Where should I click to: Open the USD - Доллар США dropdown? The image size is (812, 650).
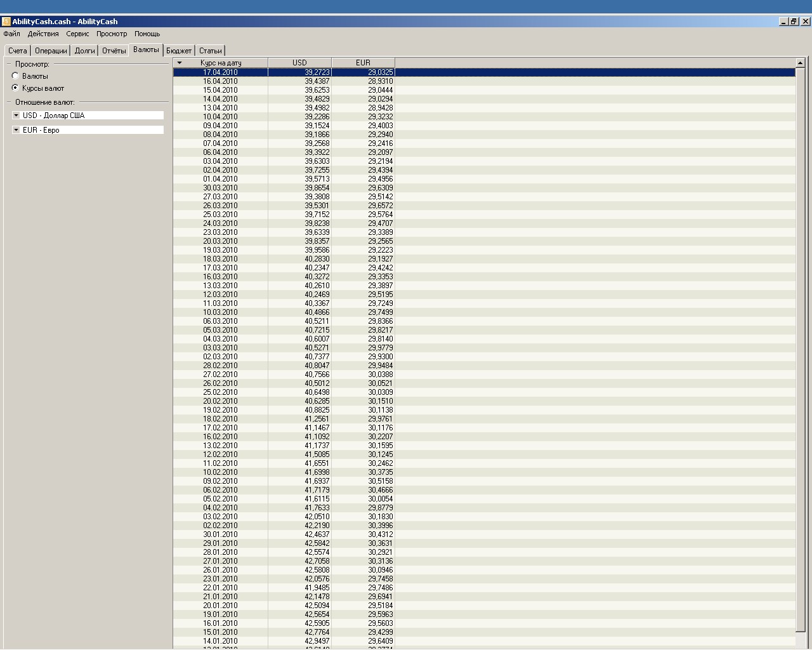point(16,116)
